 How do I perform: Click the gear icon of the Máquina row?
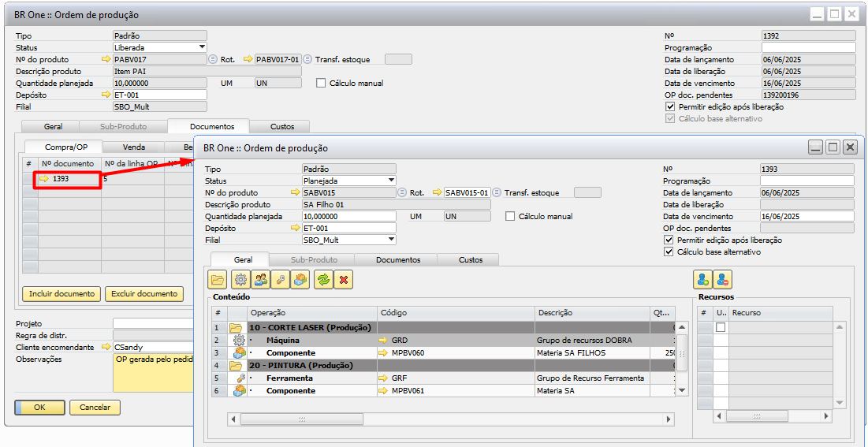pos(240,340)
